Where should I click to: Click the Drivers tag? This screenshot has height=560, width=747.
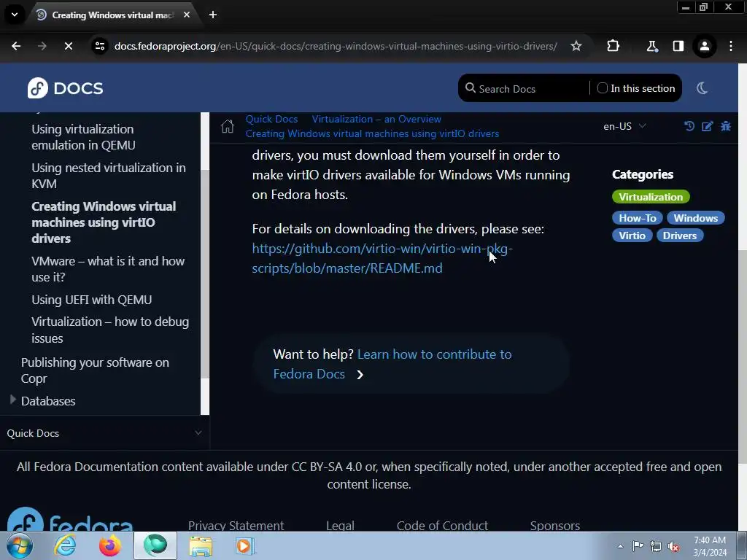679,236
